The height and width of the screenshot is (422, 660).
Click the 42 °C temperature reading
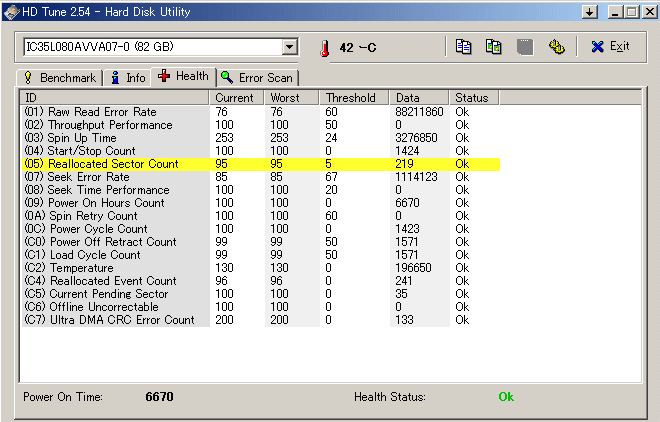[x=358, y=48]
